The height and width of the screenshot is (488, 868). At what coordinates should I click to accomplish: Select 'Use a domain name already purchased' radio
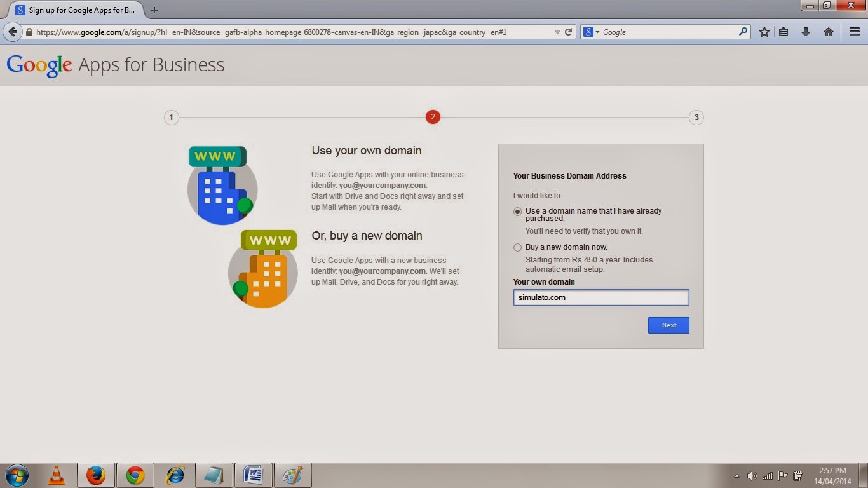coord(517,212)
